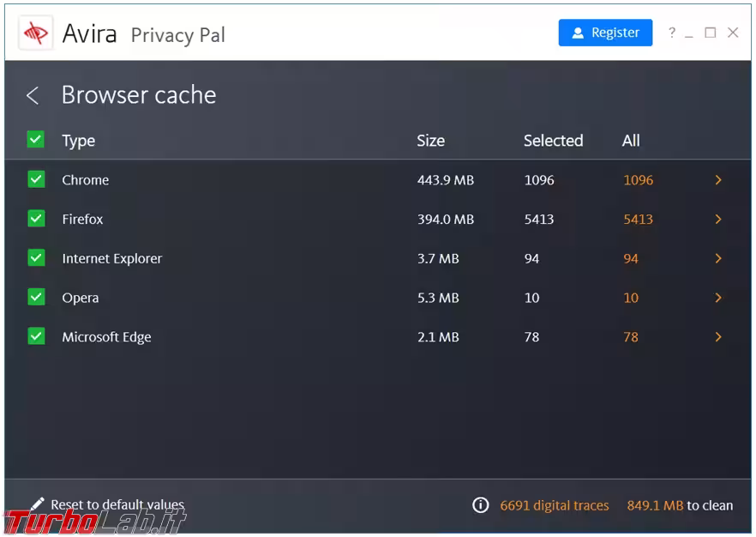Deselect the Internet Explorer checkbox
This screenshot has width=756, height=537.
pyautogui.click(x=36, y=258)
